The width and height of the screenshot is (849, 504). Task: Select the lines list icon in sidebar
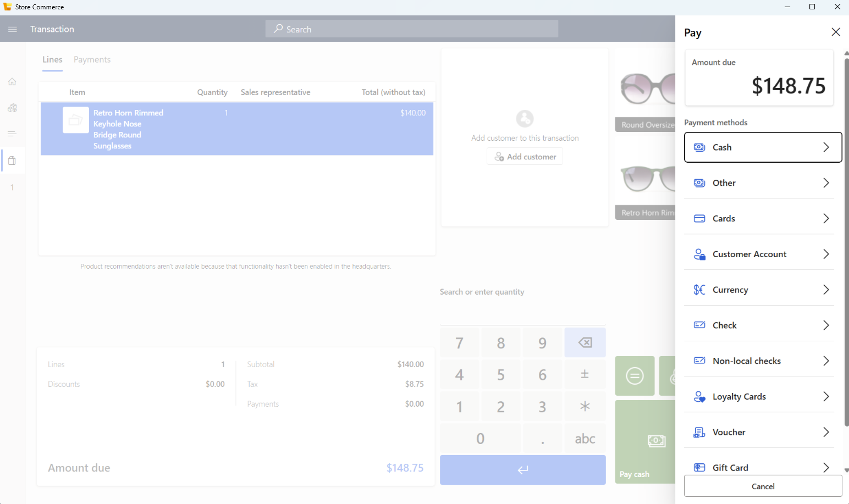pyautogui.click(x=12, y=133)
